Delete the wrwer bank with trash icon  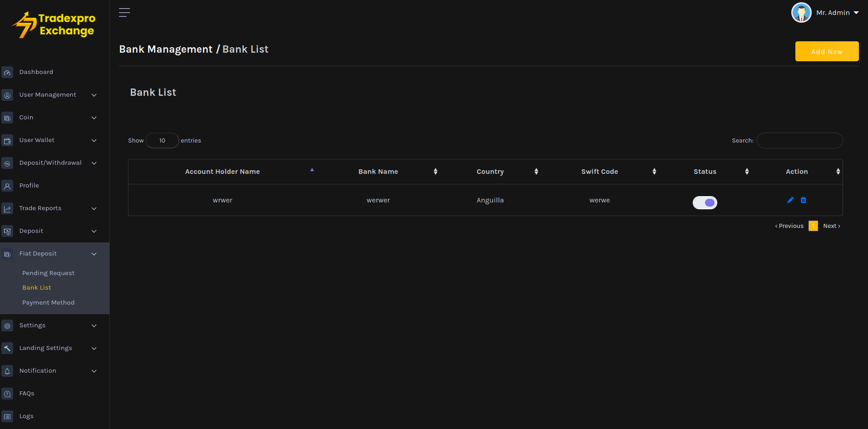[803, 200]
